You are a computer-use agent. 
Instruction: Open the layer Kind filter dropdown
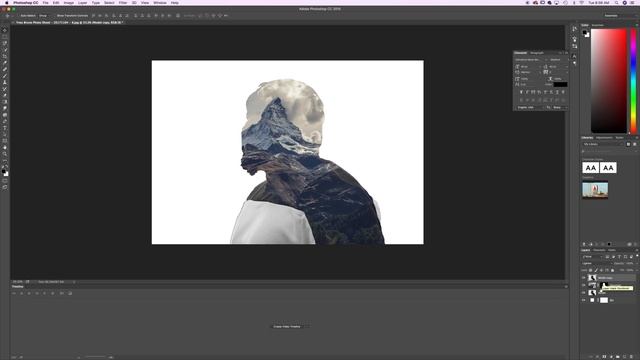(593, 257)
